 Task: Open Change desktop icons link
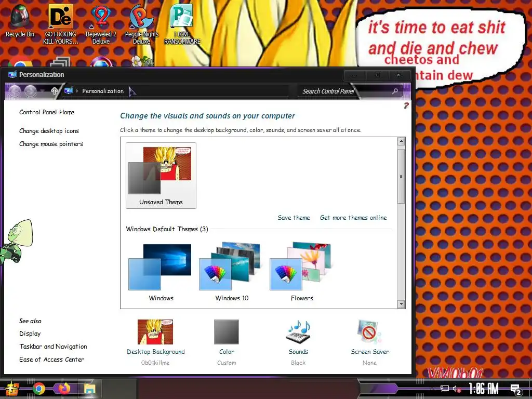(49, 131)
